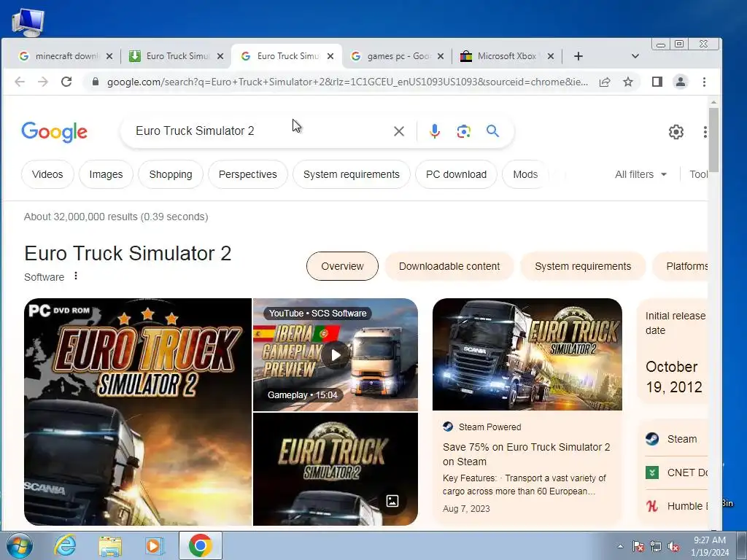Go back using the browser back arrow
747x560 pixels.
20,82
